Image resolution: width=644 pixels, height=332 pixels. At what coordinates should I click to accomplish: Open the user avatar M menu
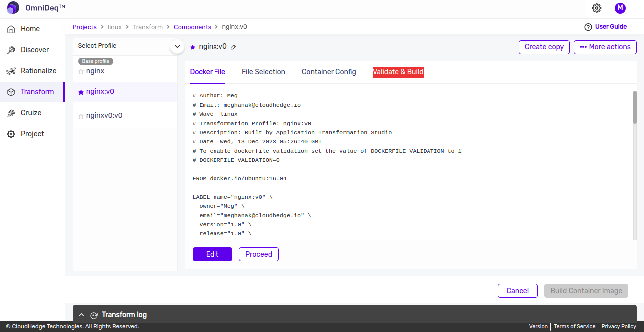coord(620,8)
